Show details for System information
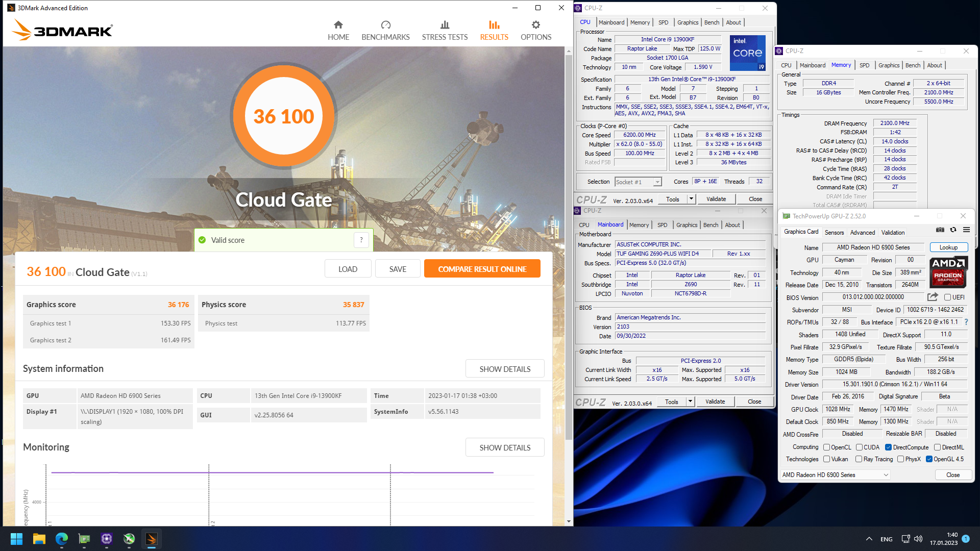Viewport: 980px width, 551px height. (505, 369)
